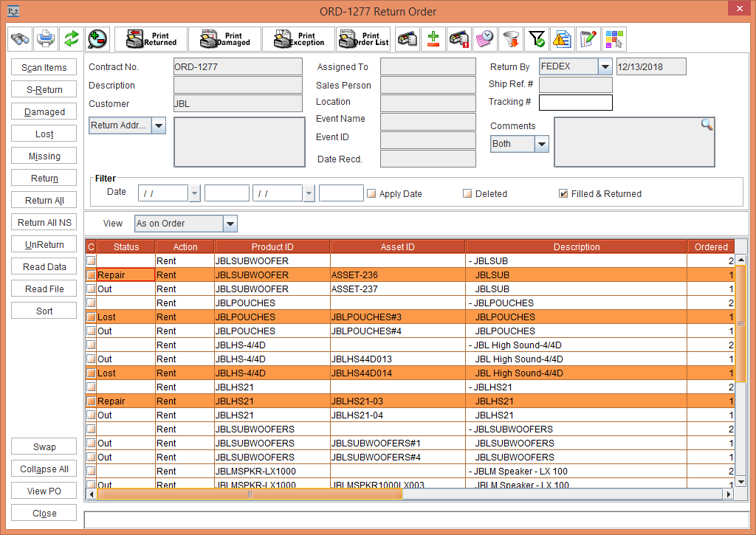Uncheck the Filled & Returned checkbox
Viewport: 756px width, 535px height.
563,193
